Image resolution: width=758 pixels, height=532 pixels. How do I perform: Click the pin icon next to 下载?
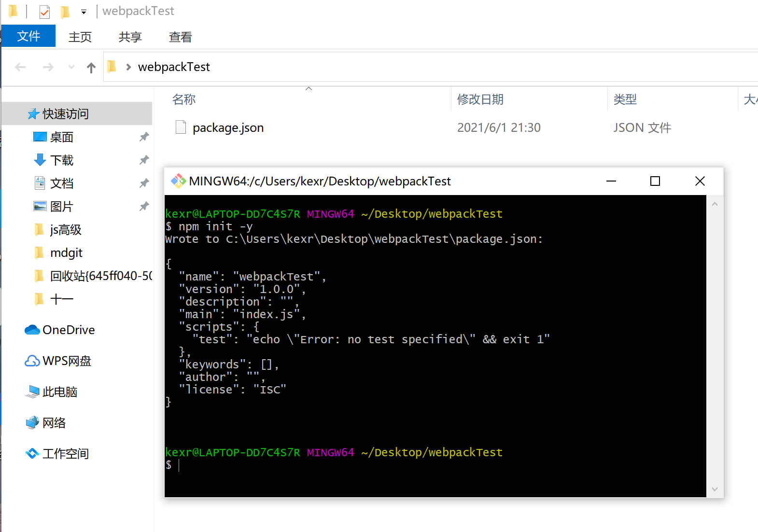tap(144, 160)
